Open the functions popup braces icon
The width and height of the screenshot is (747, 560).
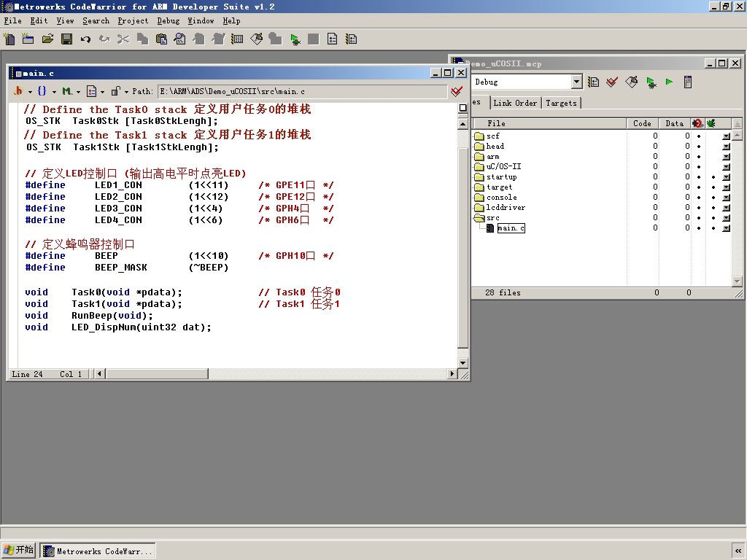coord(42,90)
